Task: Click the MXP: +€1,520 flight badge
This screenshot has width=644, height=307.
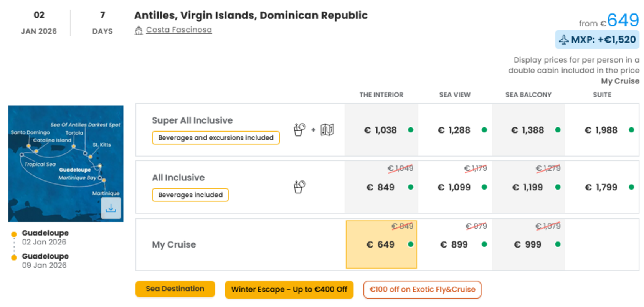Action: 597,40
